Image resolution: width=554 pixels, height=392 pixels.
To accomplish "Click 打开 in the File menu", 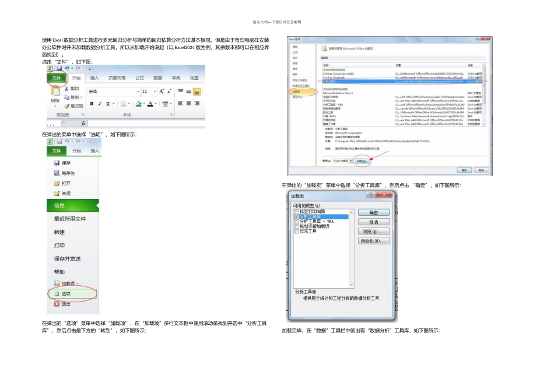I will tap(66, 183).
